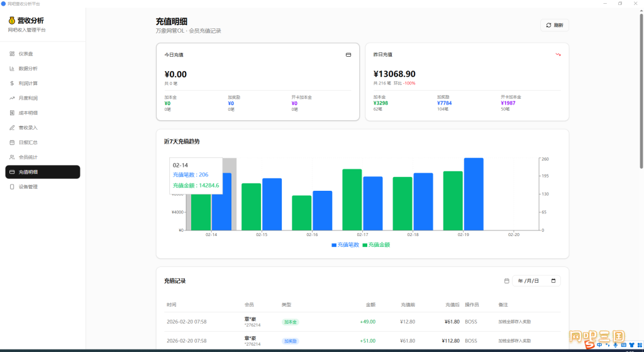Click the green 02-16 amount bar

point(302,213)
